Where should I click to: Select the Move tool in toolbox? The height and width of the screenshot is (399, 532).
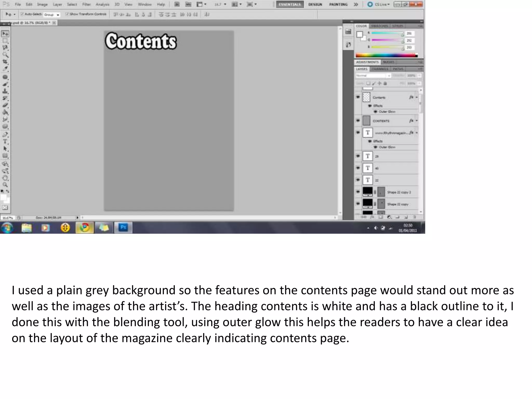click(5, 34)
